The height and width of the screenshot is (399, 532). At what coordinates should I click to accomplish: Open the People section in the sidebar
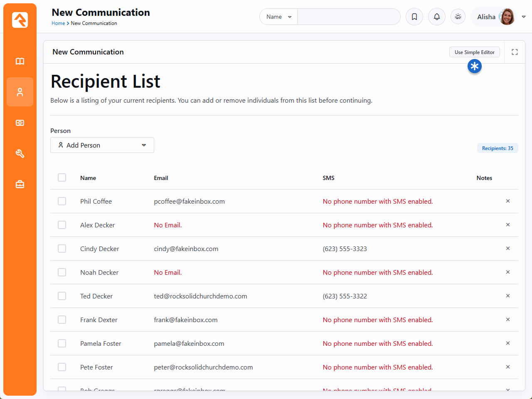click(20, 92)
